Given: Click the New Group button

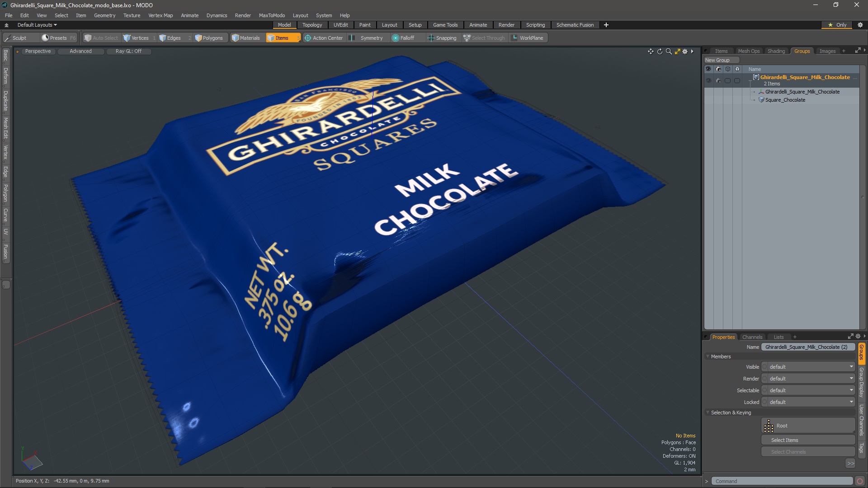Looking at the screenshot, I should tap(721, 60).
